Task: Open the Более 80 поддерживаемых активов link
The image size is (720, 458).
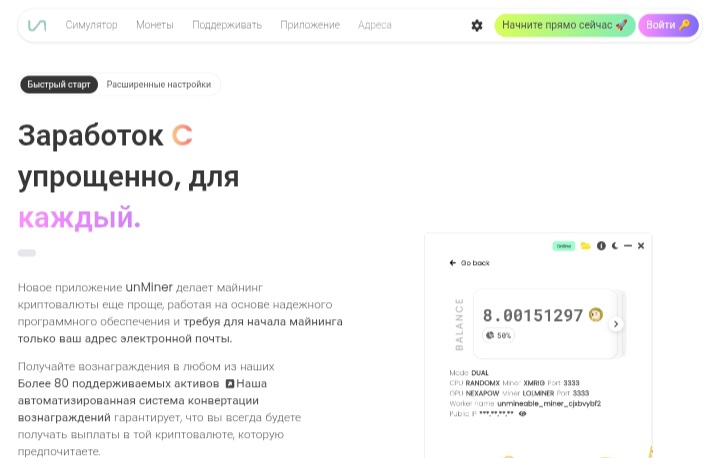Action: coord(118,384)
